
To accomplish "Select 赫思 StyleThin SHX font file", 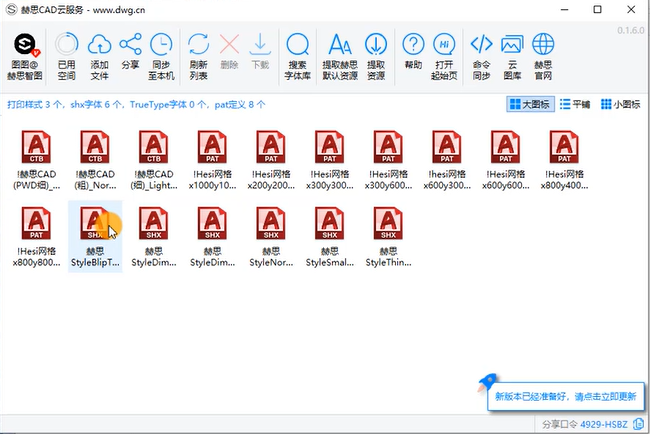I will 388,237.
